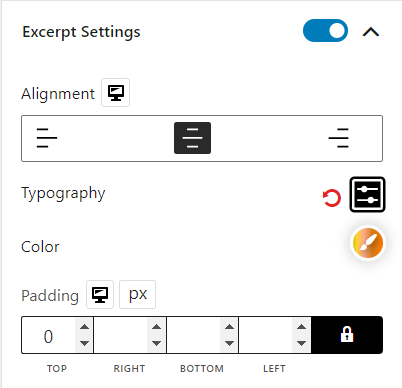Decrease Top padding with the down arrow
Image resolution: width=402 pixels, height=388 pixels.
[x=84, y=343]
